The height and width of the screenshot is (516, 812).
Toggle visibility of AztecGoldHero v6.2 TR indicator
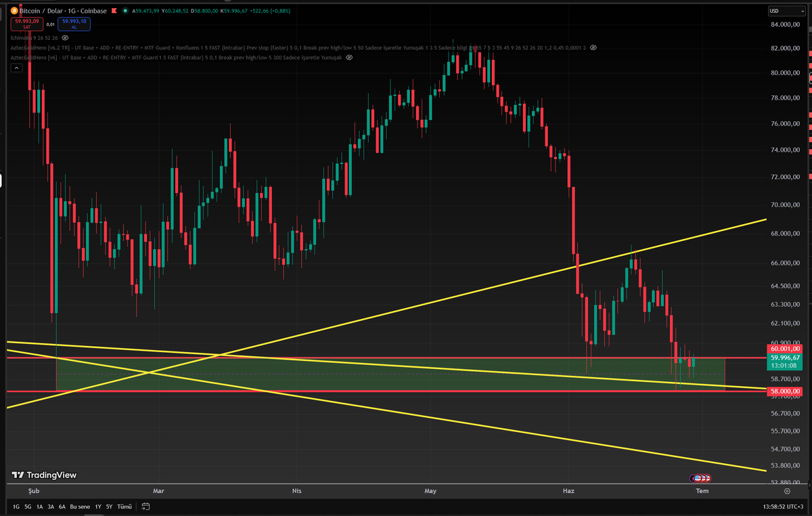593,48
